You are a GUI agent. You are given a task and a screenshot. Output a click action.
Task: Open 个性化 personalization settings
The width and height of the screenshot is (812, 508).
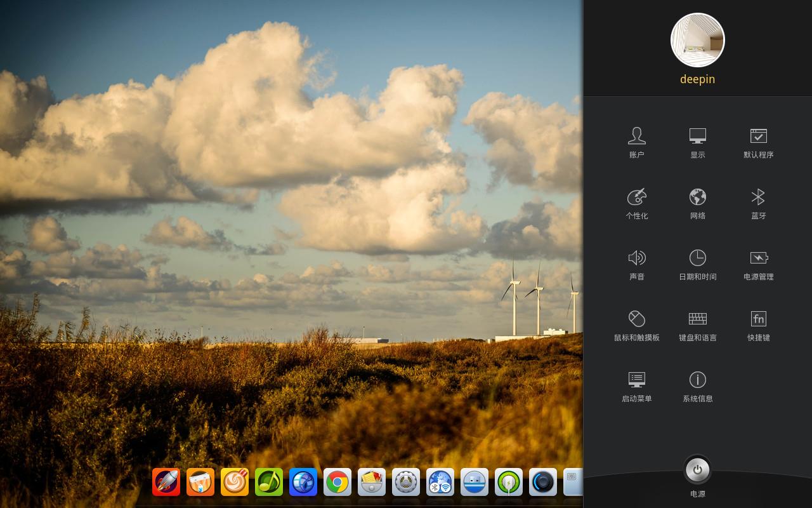click(636, 203)
